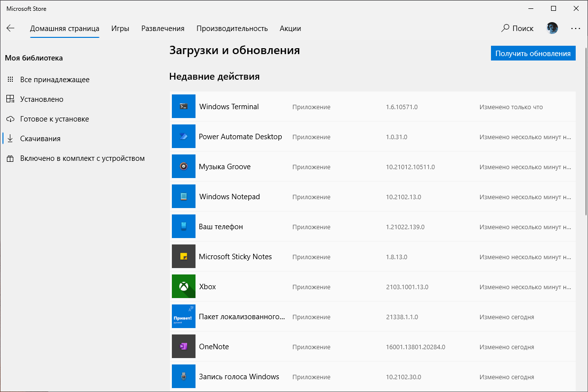This screenshot has height=392, width=588.
Task: Select the Microsoft Sticky Notes icon
Action: point(183,256)
